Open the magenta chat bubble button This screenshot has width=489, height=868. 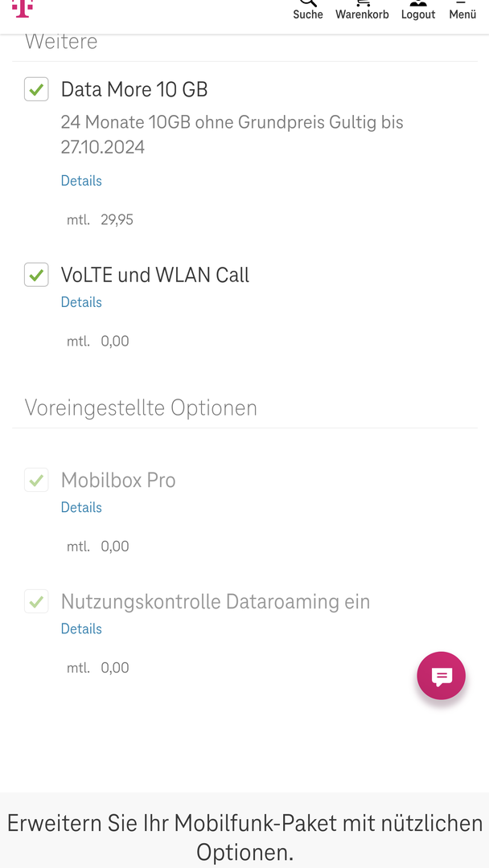point(441,676)
